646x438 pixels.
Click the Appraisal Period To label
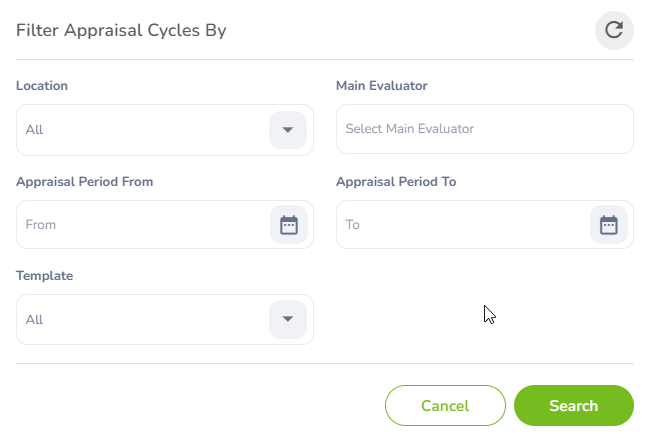[x=396, y=182]
